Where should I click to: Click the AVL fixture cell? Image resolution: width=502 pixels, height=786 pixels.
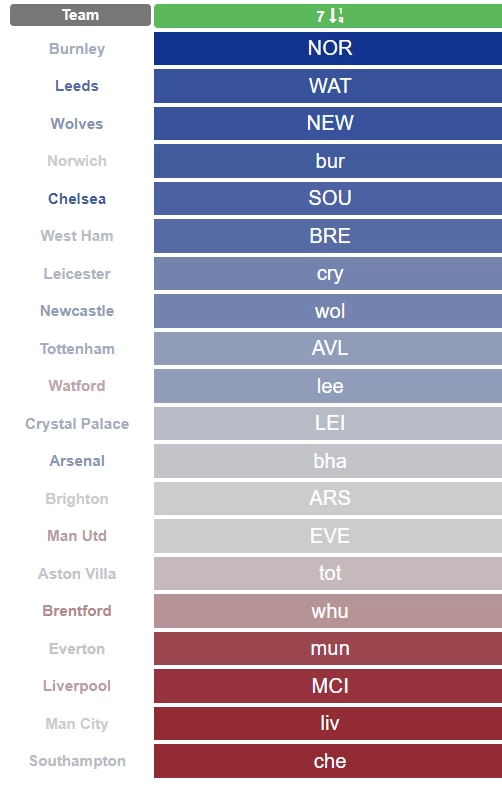(328, 348)
